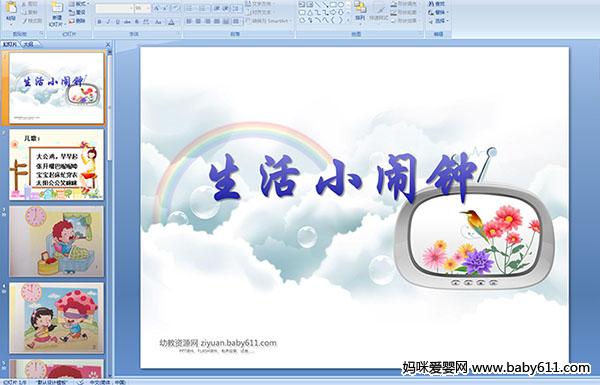This screenshot has height=385, width=600.
Task: Click the font color icon
Action: [171, 22]
